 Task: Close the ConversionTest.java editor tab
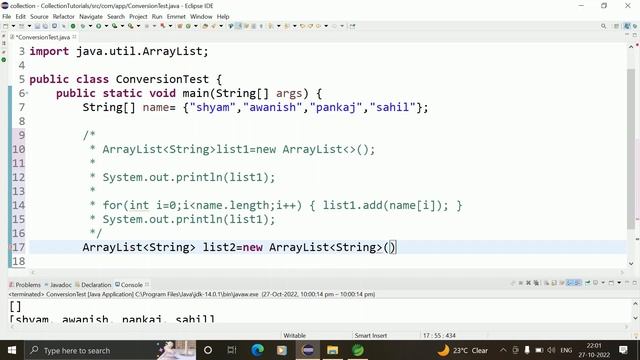point(74,37)
